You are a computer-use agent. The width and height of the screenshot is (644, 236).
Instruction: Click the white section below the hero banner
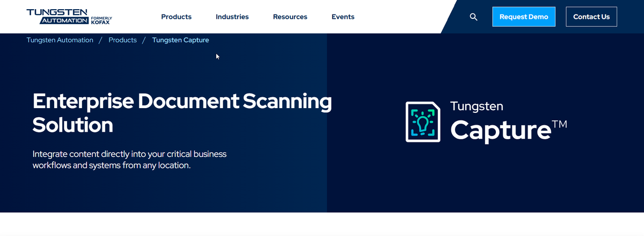322,224
